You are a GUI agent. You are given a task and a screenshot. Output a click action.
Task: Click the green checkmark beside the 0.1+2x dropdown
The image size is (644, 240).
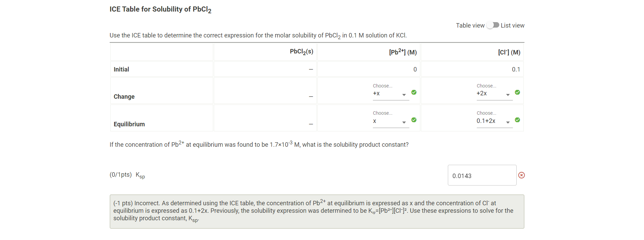(517, 120)
